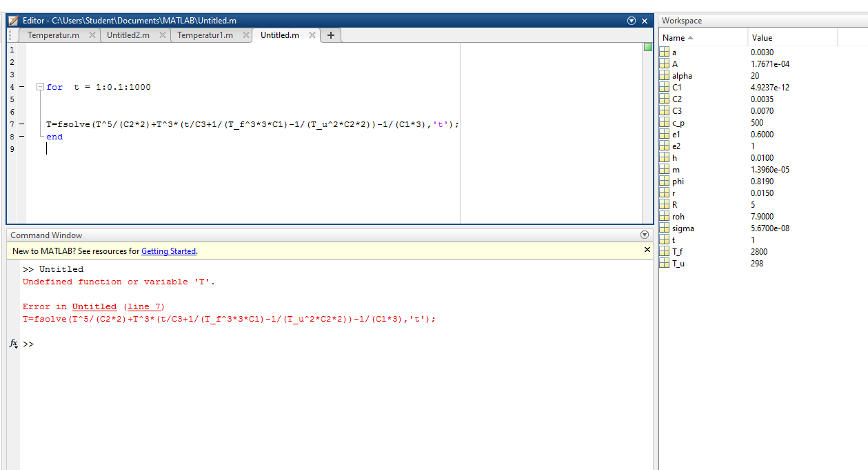Select the sigma variable icon in Workspace
This screenshot has height=470, width=868.
pyautogui.click(x=665, y=228)
